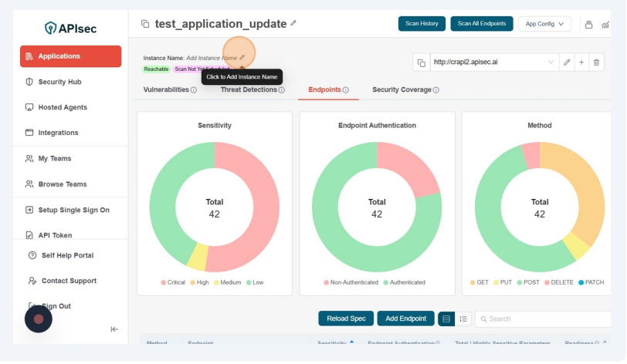Click the info icon next to Vulnerabilities
Image resolution: width=627 pixels, height=364 pixels.
[194, 90]
